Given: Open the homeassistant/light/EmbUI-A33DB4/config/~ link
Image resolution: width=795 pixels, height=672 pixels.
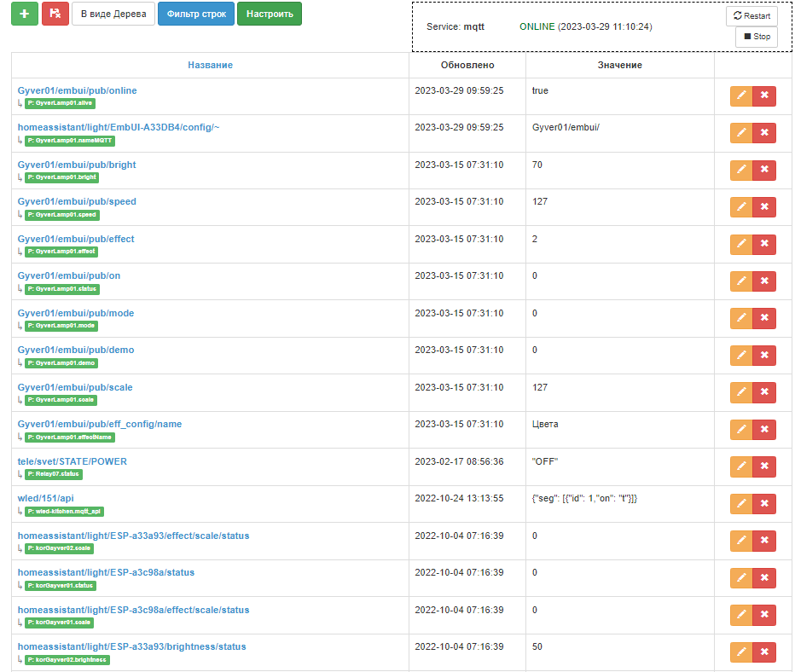Looking at the screenshot, I should tap(119, 127).
